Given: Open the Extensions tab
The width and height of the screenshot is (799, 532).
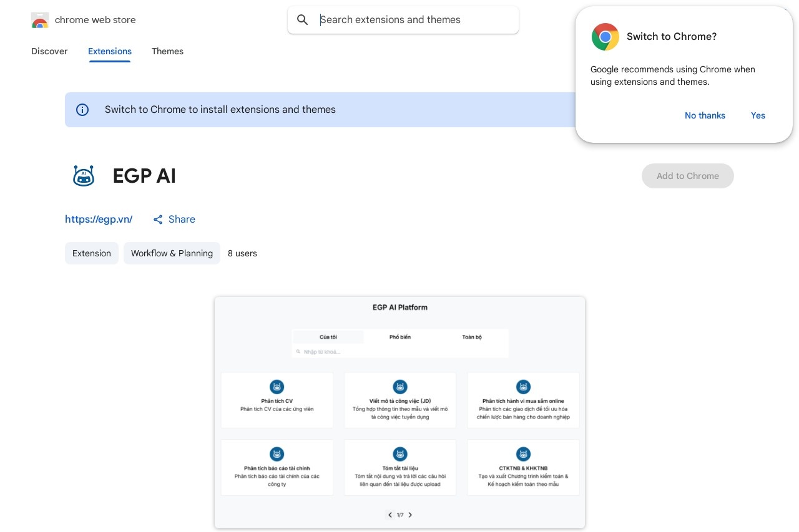Looking at the screenshot, I should pyautogui.click(x=110, y=51).
